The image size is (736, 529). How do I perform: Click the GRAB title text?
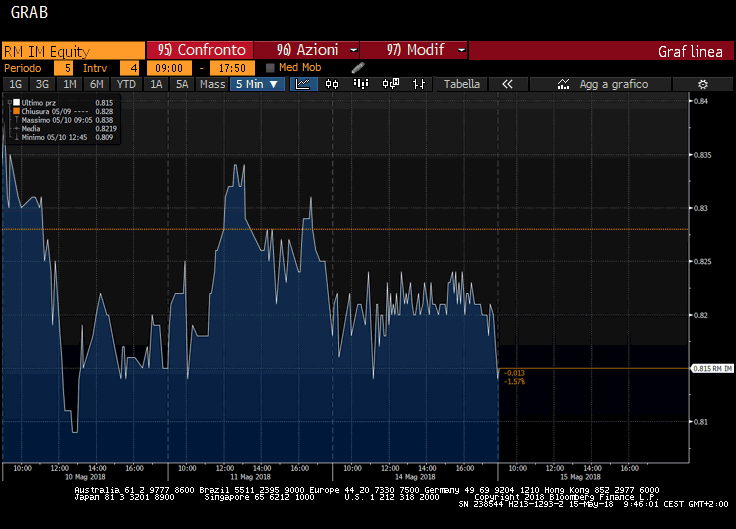(x=29, y=12)
